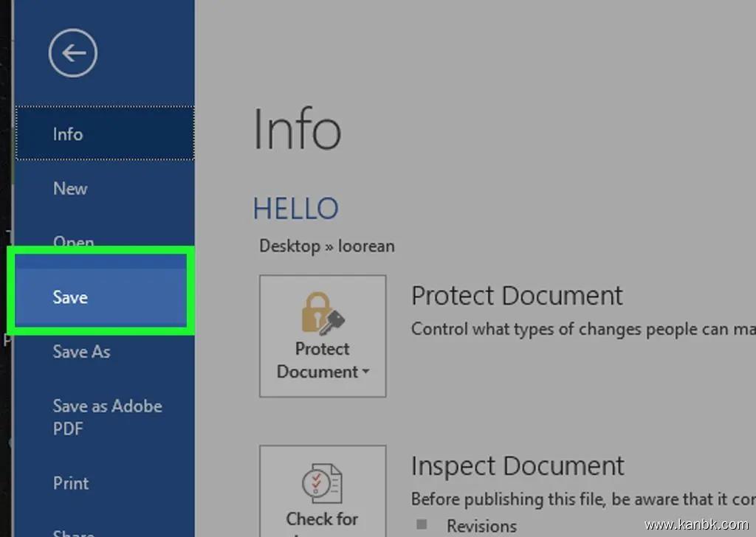Open the New document page
The image size is (756, 537).
click(70, 189)
